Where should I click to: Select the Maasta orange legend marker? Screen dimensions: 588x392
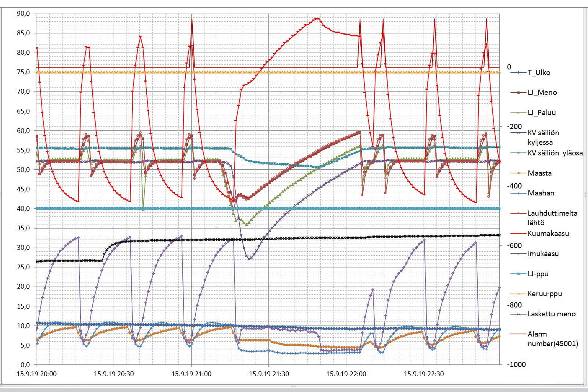point(519,173)
